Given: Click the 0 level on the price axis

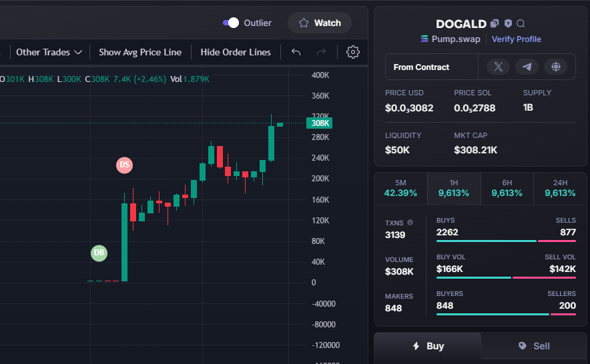Looking at the screenshot, I should (314, 283).
